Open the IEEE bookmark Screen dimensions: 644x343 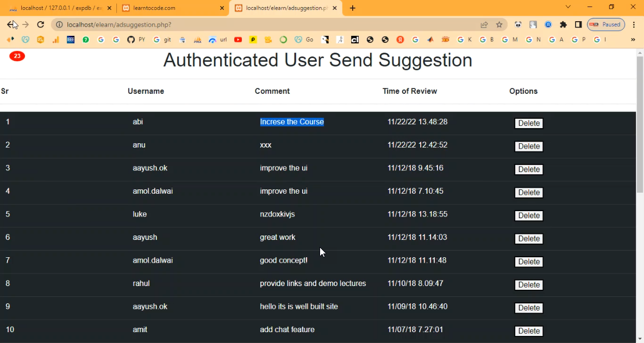coord(71,40)
